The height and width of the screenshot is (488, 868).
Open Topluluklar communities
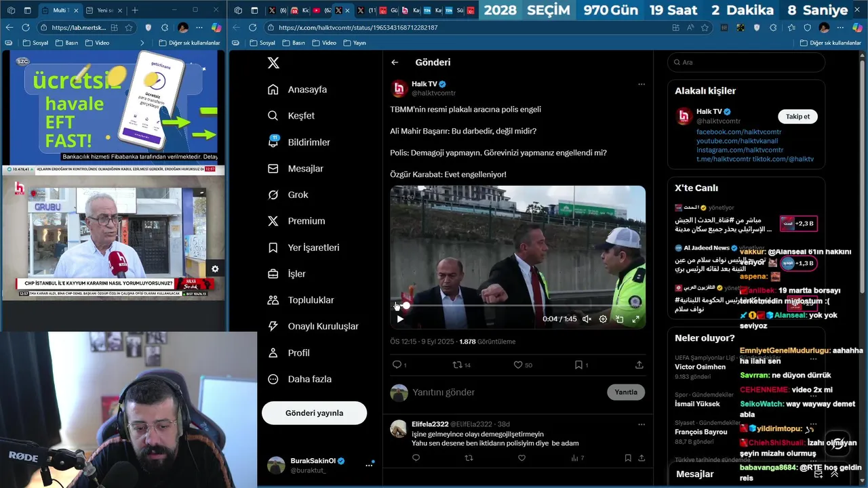coord(301,300)
